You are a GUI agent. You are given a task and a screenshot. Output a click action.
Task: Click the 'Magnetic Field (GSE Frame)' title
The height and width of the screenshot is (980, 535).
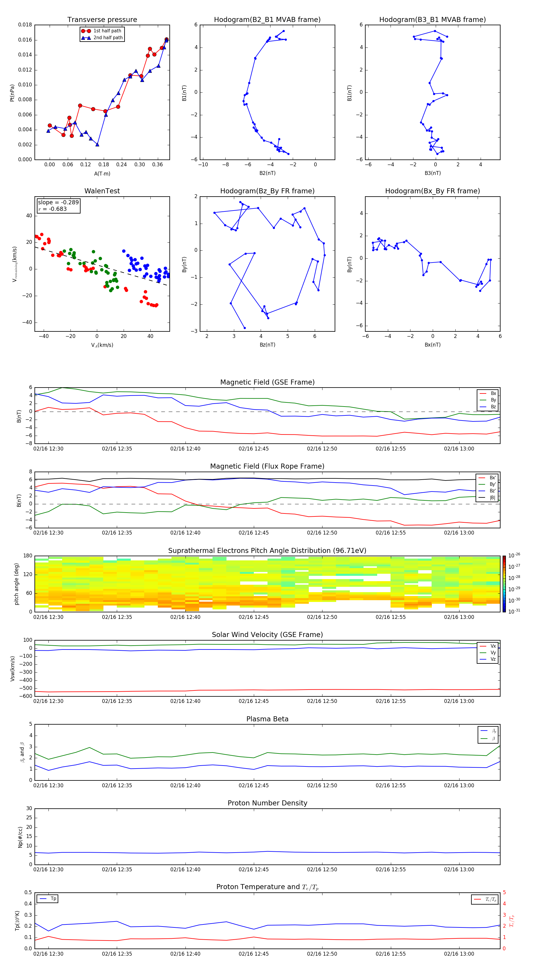click(x=267, y=382)
